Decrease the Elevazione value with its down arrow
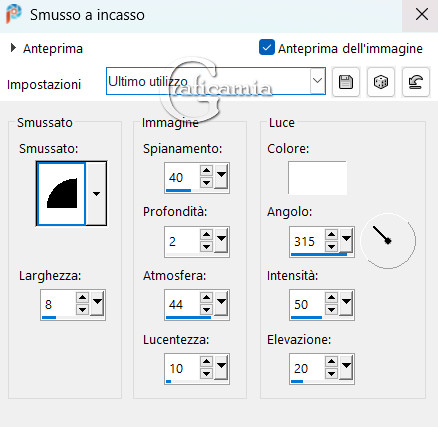 [x=331, y=374]
